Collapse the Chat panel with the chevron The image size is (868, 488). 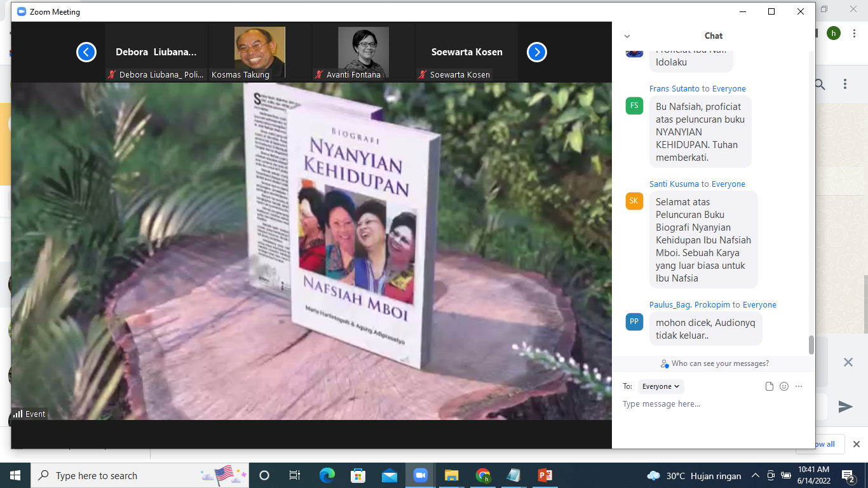pos(627,36)
